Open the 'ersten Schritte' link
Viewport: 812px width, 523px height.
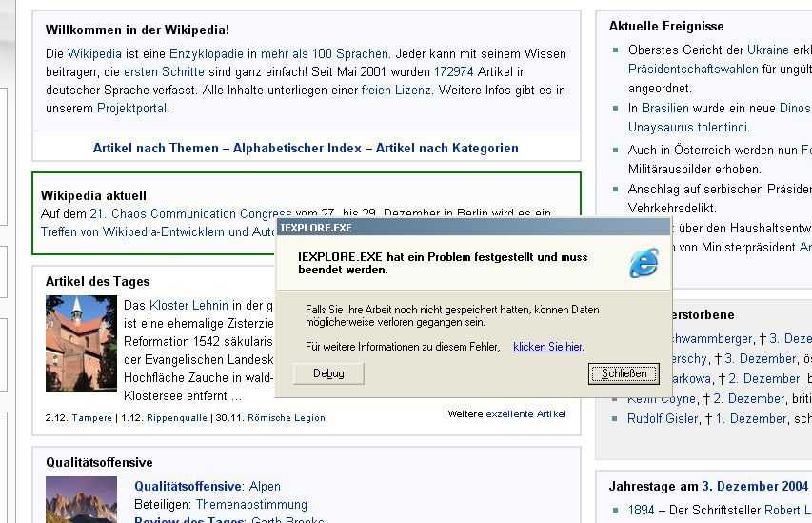(164, 72)
